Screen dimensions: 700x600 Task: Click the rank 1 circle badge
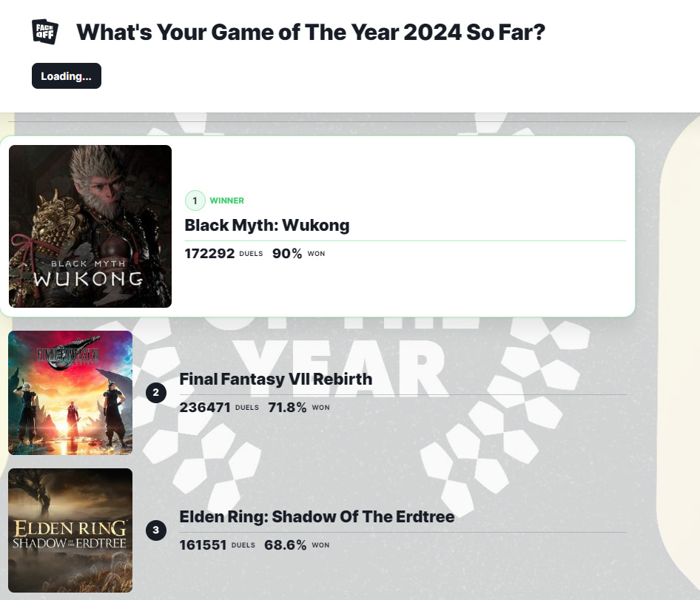tap(195, 200)
